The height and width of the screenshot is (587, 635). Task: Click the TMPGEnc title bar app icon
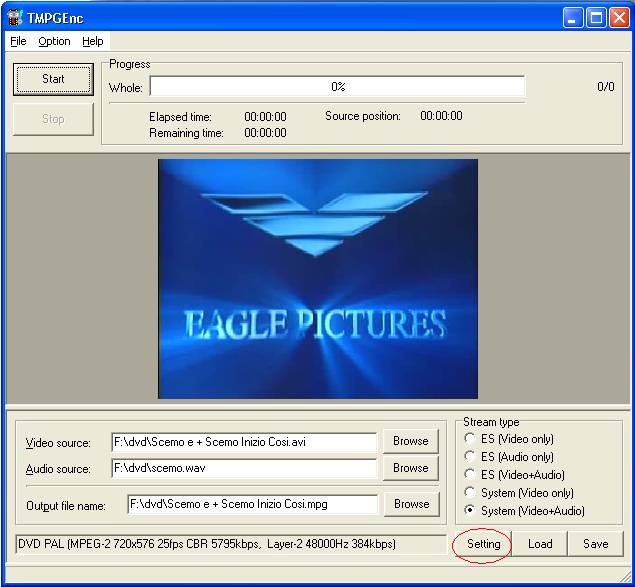(15, 18)
